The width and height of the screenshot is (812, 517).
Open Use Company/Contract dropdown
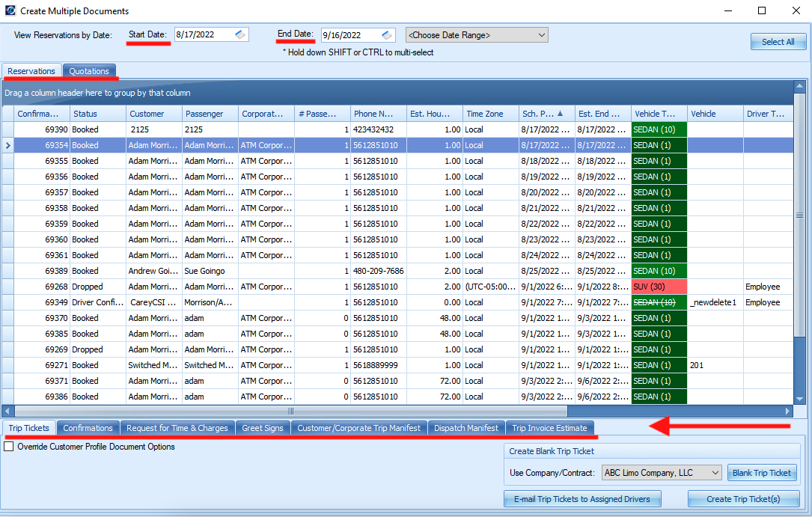coord(662,473)
